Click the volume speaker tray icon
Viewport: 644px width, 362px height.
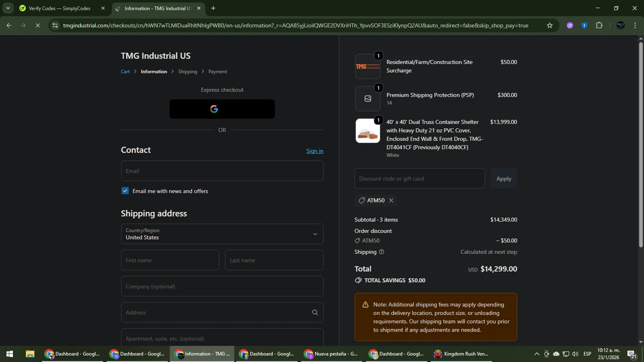point(575,354)
